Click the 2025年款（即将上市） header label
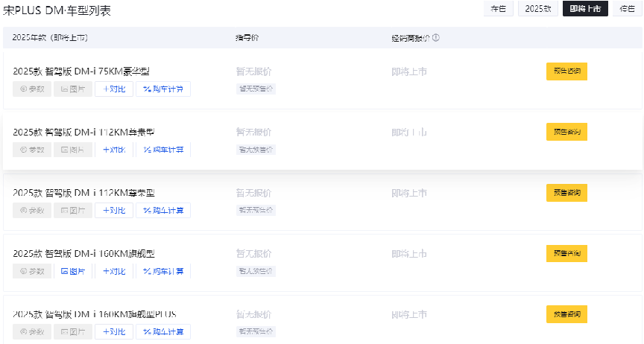 [x=50, y=38]
